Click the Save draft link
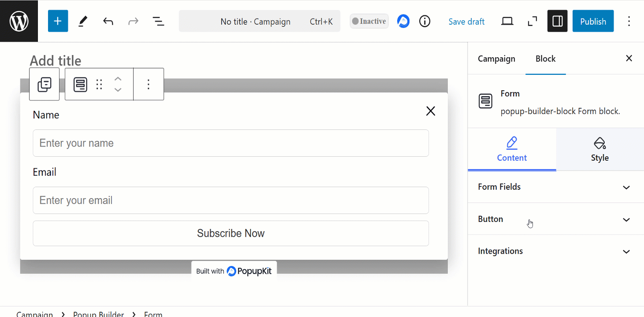 (466, 22)
